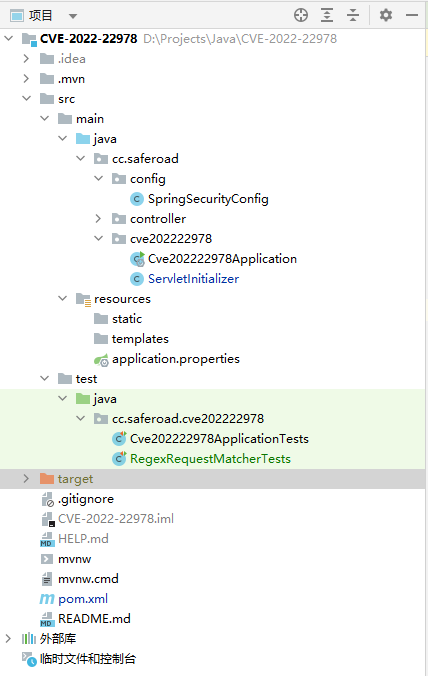Select the .gitignore file
The image size is (428, 676).
pos(86,499)
